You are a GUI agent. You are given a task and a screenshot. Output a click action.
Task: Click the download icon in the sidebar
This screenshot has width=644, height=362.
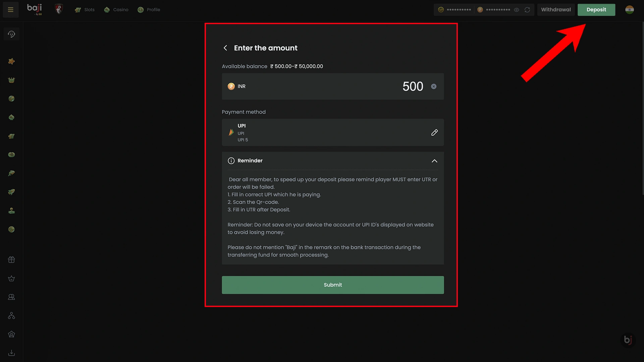(x=11, y=353)
